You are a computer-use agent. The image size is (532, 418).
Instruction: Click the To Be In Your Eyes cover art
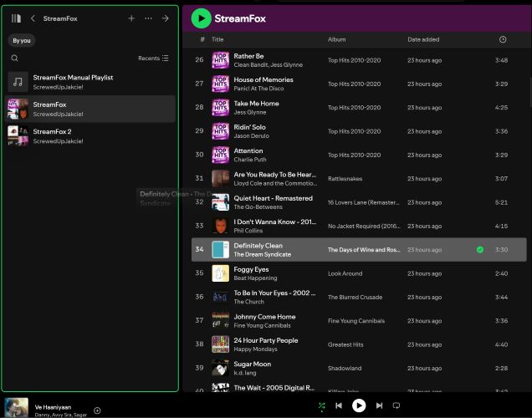[221, 297]
